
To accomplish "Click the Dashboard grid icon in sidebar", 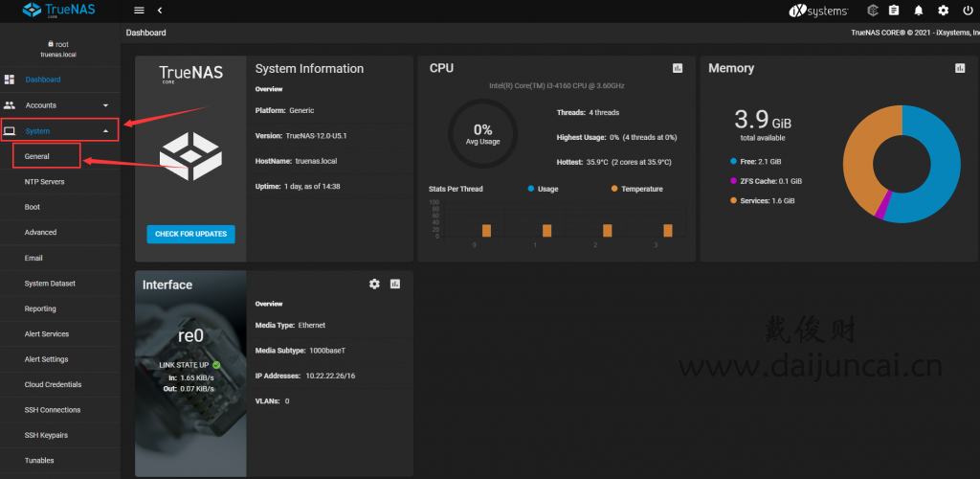I will [10, 80].
